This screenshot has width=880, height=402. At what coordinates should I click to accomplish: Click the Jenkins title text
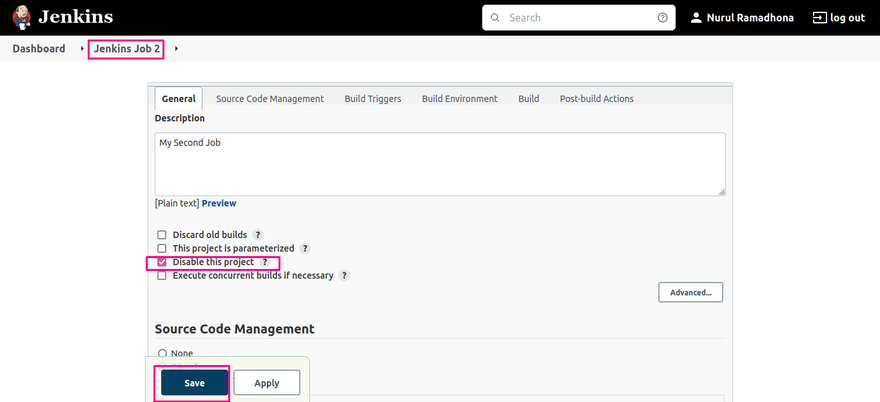75,17
